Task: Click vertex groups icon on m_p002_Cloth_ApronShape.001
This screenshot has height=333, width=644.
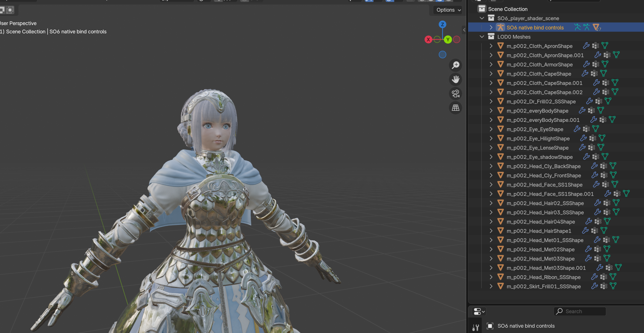Action: (607, 55)
